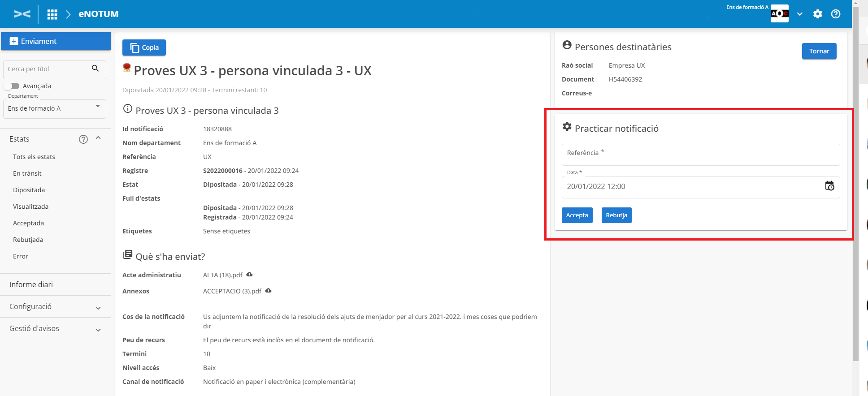The height and width of the screenshot is (396, 868).
Task: Open the apps grid icon
Action: coord(52,14)
